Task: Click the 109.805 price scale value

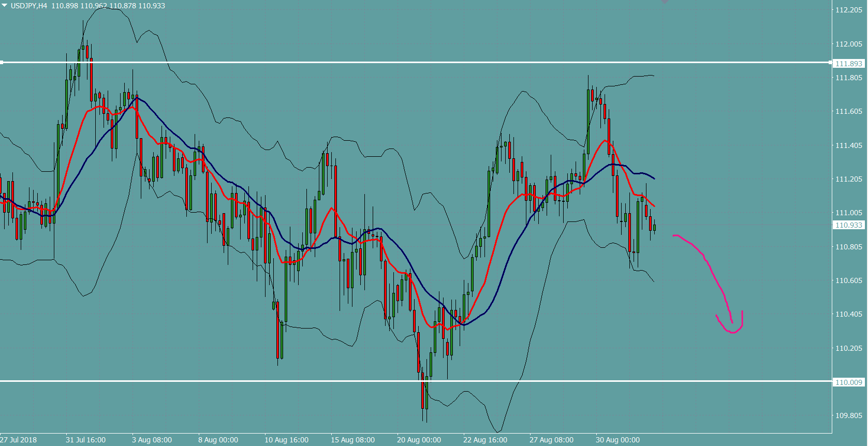Action: pos(849,415)
